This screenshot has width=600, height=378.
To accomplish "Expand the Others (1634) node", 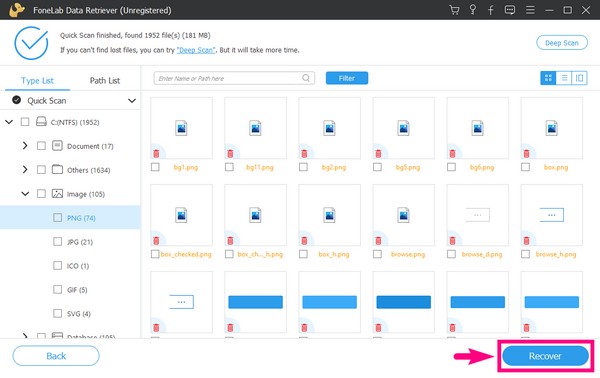I will pyautogui.click(x=25, y=169).
